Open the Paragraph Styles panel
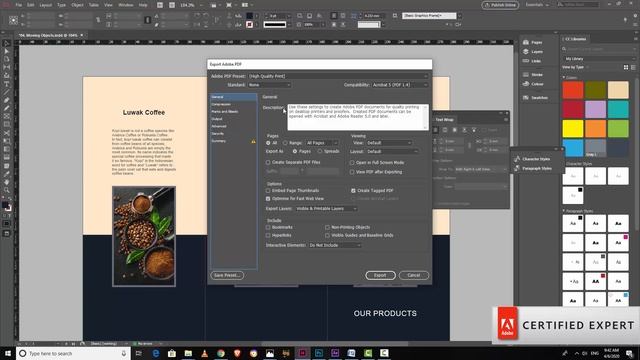The image size is (640, 360). click(533, 168)
